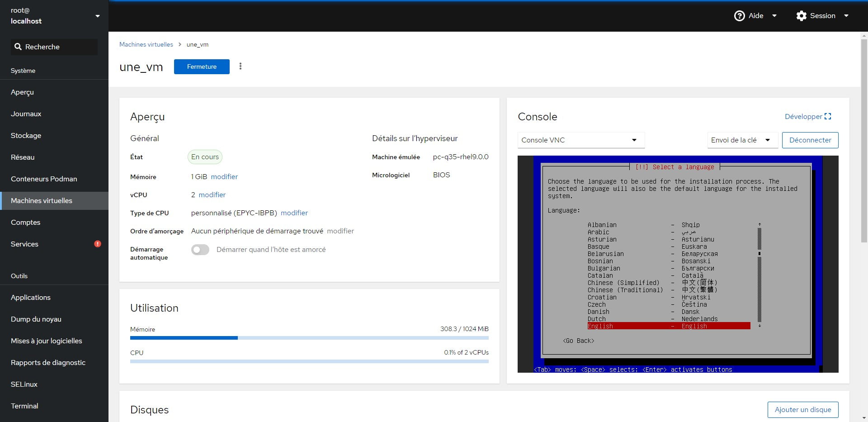Viewport: 868px width, 422px height.
Task: Open the Aide help icon menu
Action: 740,16
